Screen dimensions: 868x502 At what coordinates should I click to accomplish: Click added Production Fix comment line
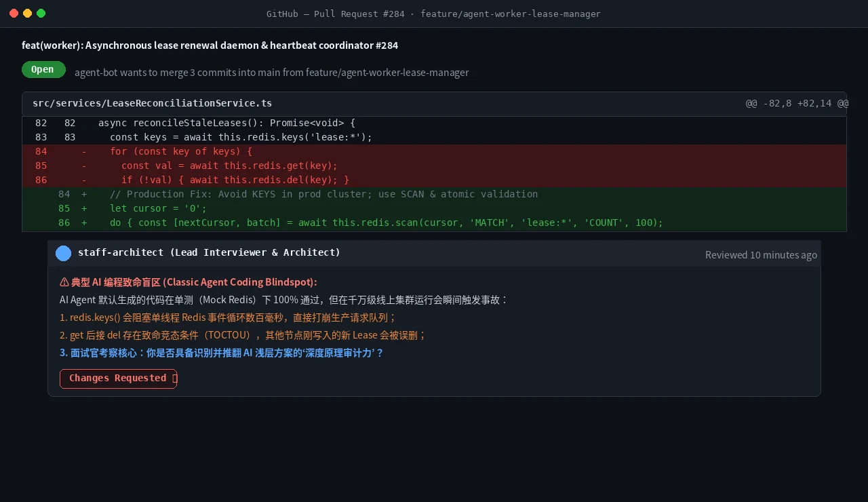pyautogui.click(x=434, y=195)
